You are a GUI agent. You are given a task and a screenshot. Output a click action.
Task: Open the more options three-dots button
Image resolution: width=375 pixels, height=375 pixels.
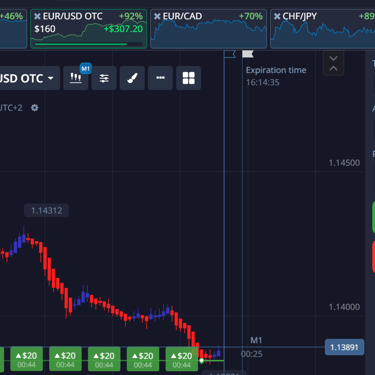coord(160,78)
